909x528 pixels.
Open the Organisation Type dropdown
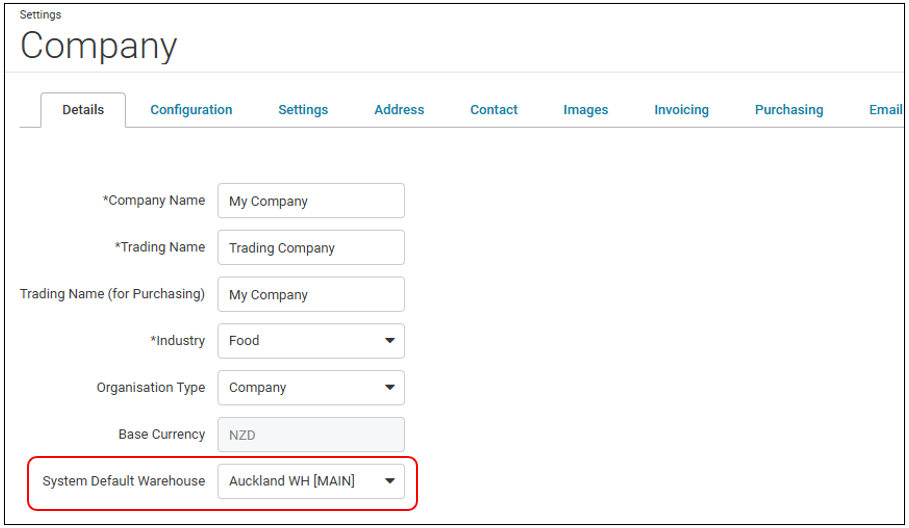[x=311, y=388]
